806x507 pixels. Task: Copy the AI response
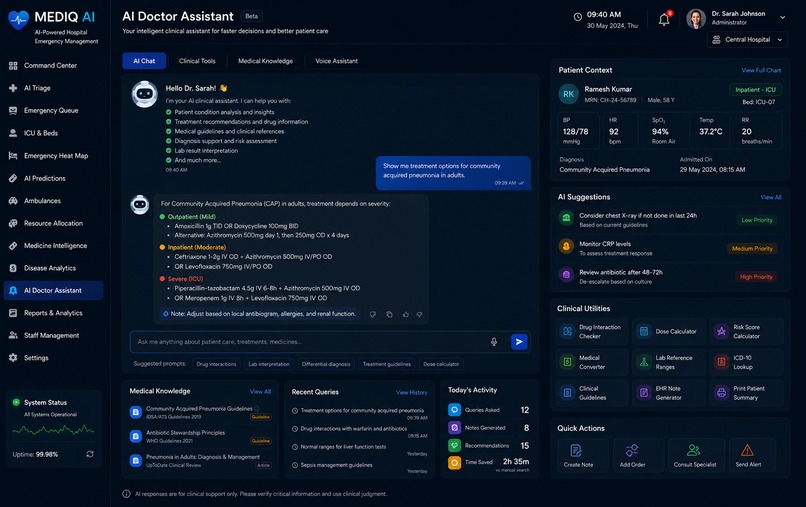coord(389,314)
